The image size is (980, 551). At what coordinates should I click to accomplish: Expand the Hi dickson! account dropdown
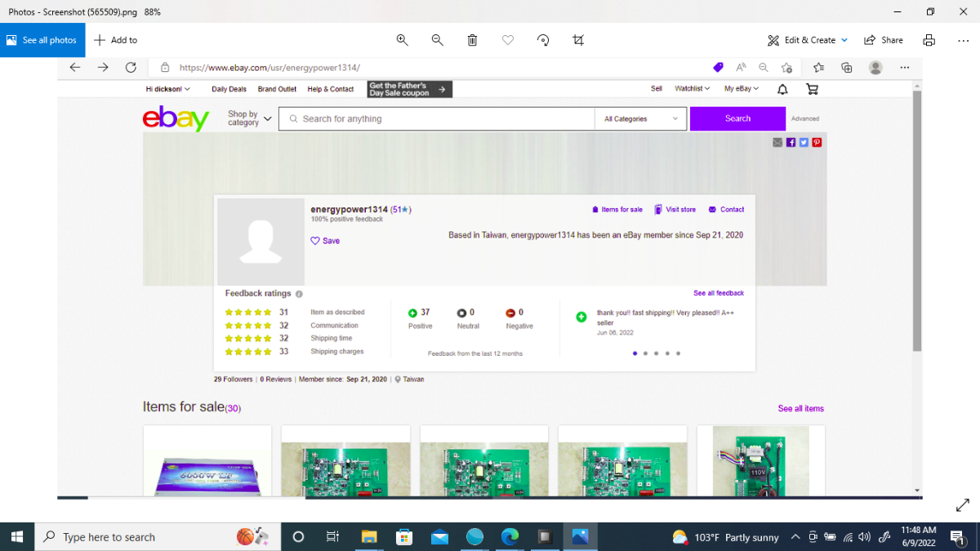pos(167,89)
